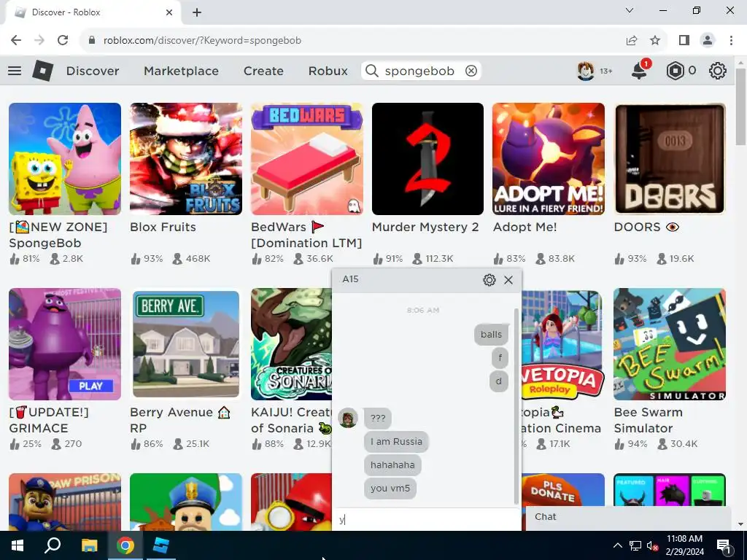Show hidden system tray icons

617,545
